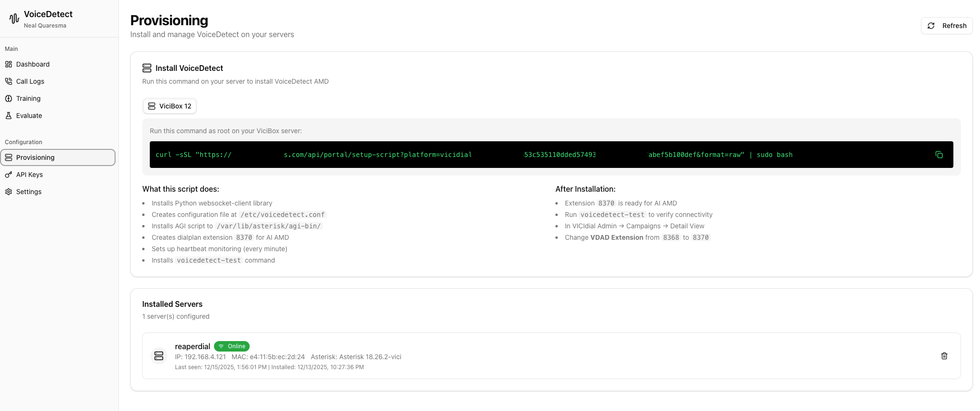Image resolution: width=980 pixels, height=411 pixels.
Task: Click the reaperdial server name
Action: coord(193,346)
